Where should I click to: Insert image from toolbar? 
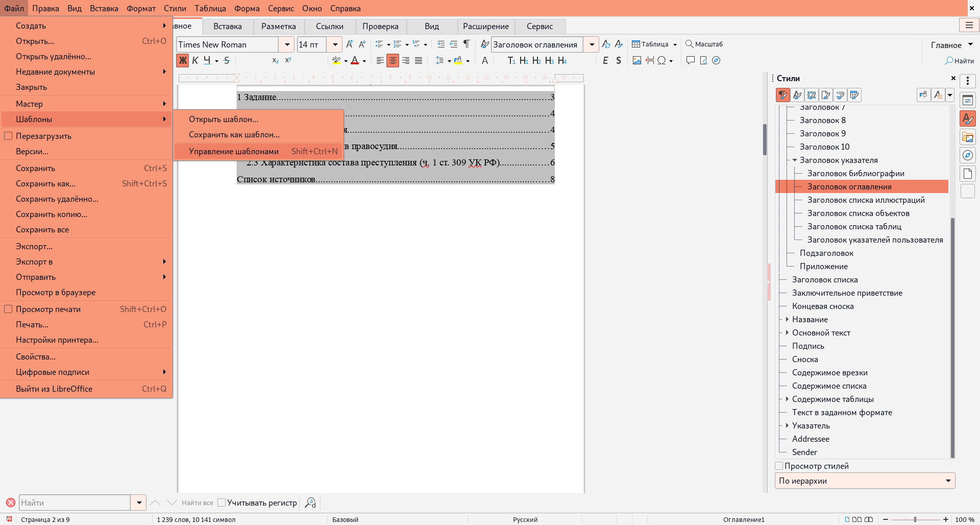[x=637, y=61]
